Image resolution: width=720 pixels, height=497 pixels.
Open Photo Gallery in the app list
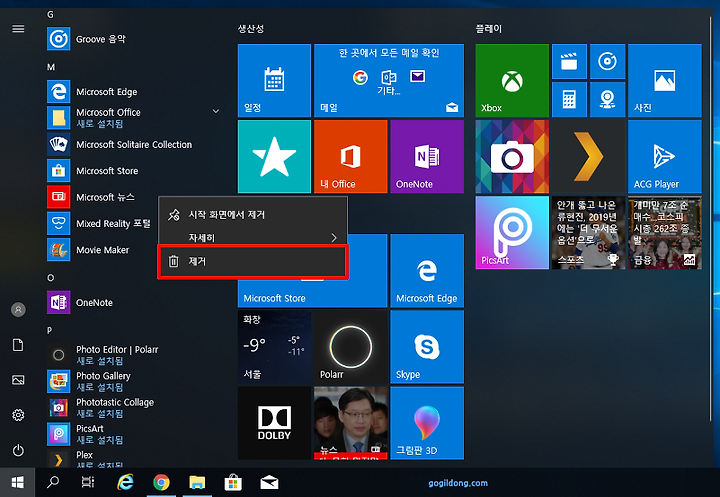(133, 381)
